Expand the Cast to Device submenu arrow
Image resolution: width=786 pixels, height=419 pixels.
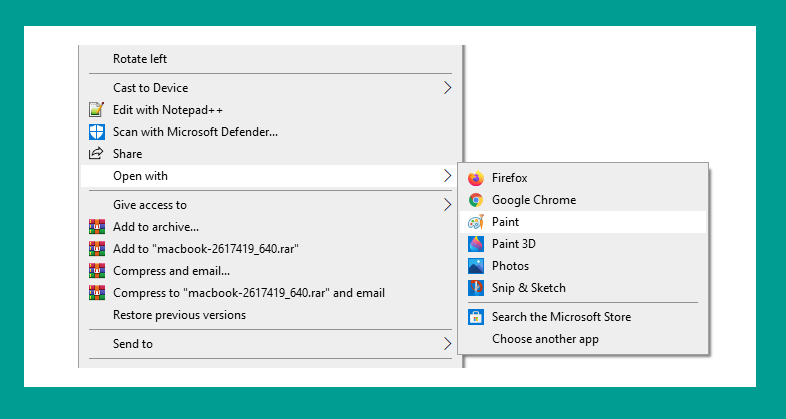point(448,88)
